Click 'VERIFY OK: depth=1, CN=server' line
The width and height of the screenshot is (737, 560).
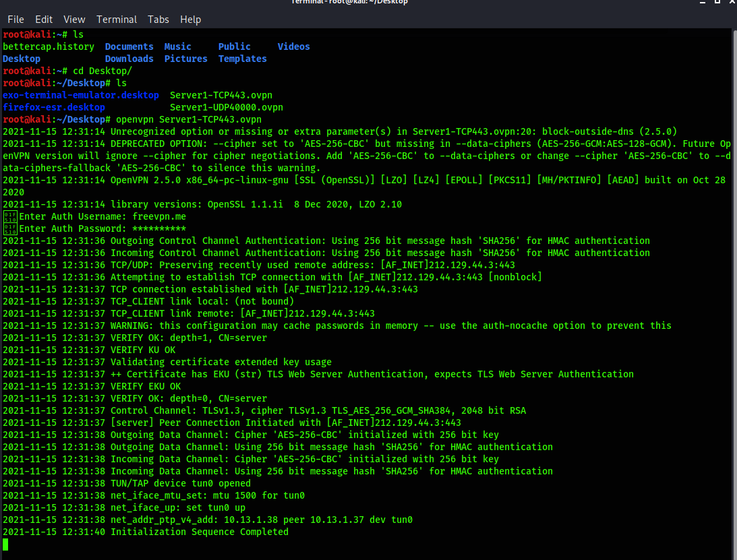pos(135,338)
